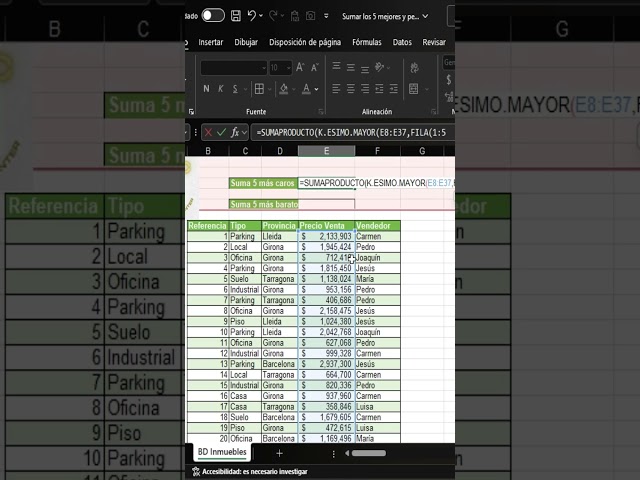The width and height of the screenshot is (640, 480).
Task: Click the Undo arrow icon
Action: 251,16
